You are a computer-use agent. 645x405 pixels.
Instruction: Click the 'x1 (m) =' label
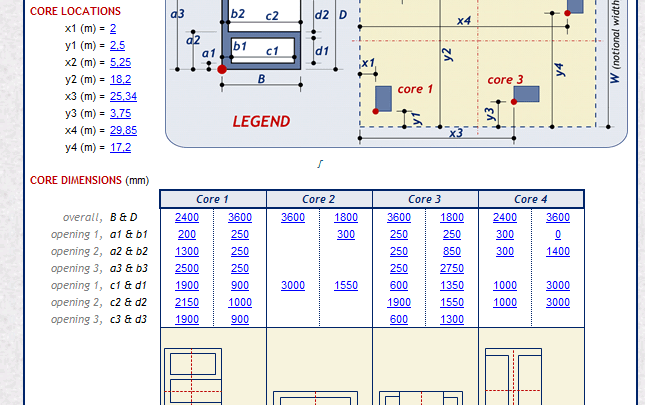tap(85, 28)
